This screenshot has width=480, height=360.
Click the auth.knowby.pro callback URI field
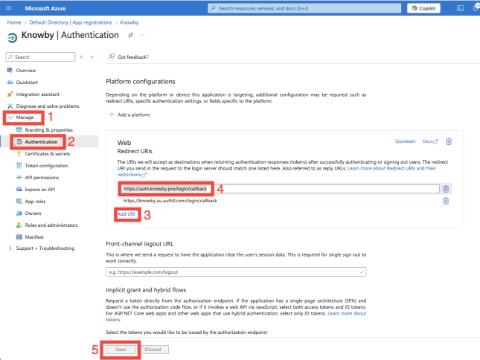pyautogui.click(x=280, y=189)
